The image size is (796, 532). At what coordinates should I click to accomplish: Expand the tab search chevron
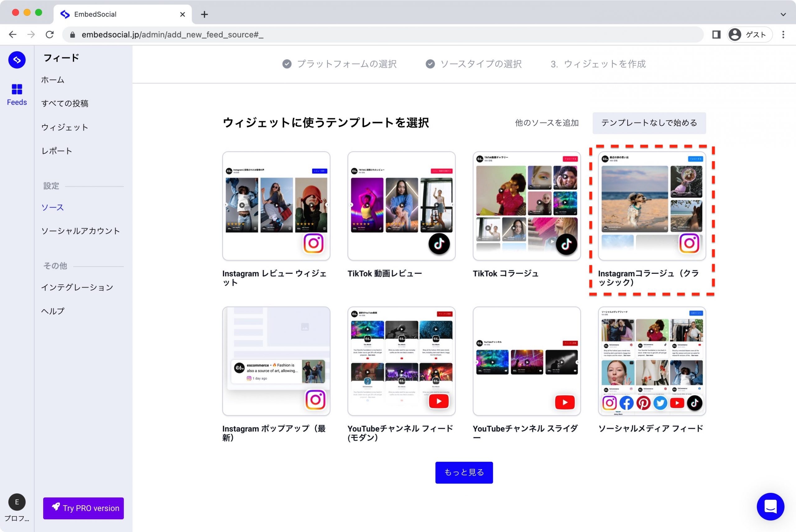[783, 14]
